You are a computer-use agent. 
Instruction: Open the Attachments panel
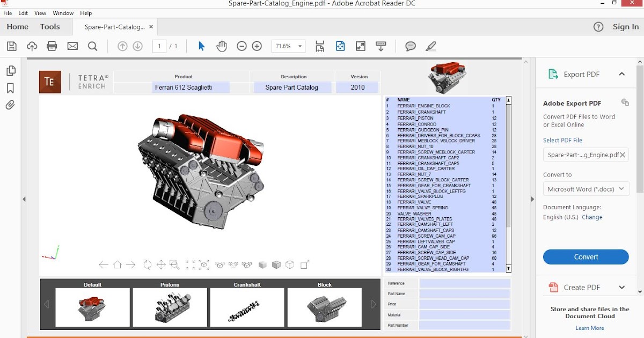pyautogui.click(x=10, y=105)
